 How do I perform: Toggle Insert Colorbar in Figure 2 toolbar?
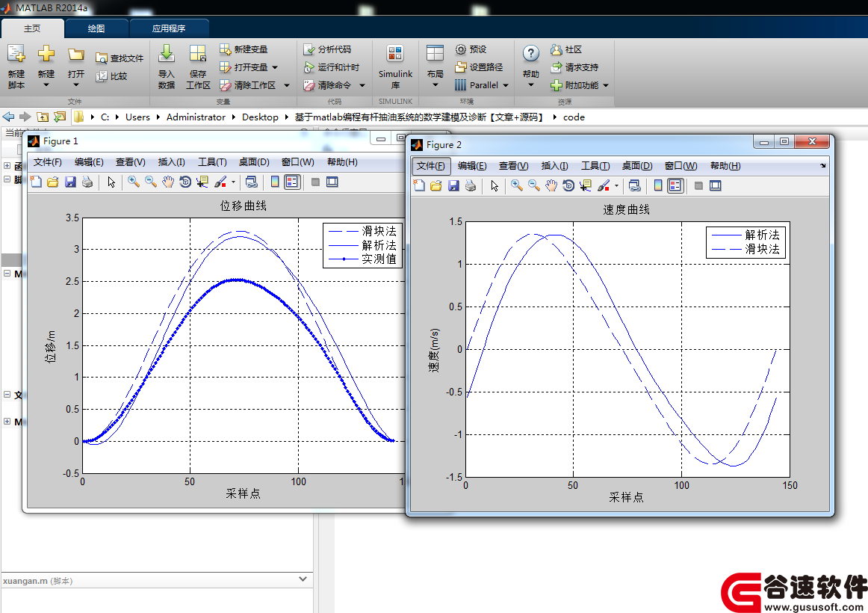click(x=657, y=186)
